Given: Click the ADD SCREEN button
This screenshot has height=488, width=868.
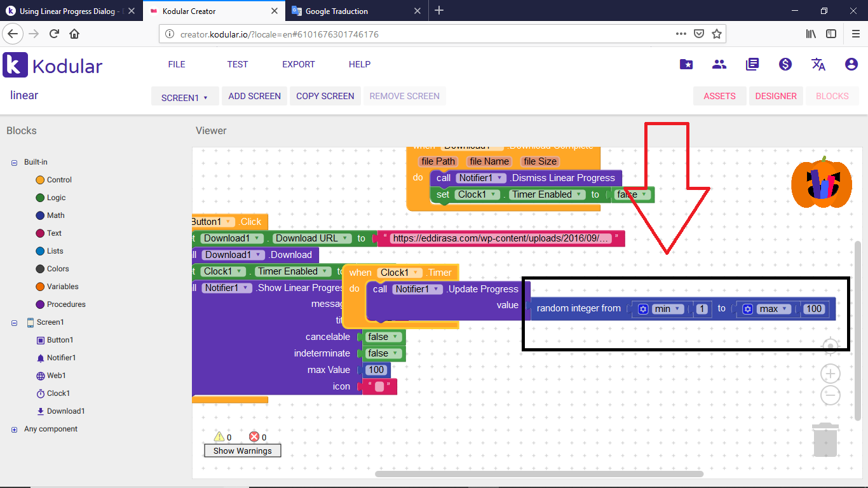Looking at the screenshot, I should (x=254, y=96).
